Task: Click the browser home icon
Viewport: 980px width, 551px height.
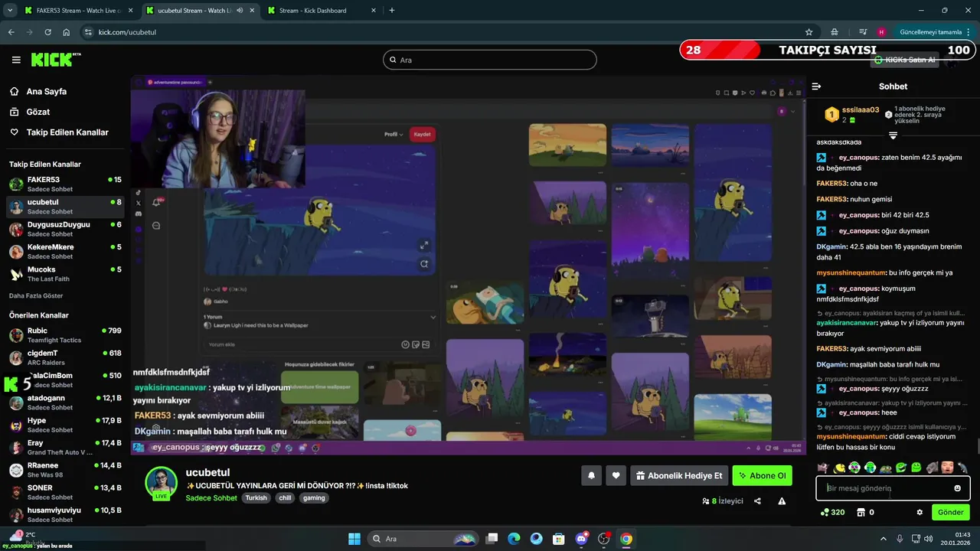Action: pos(66,32)
